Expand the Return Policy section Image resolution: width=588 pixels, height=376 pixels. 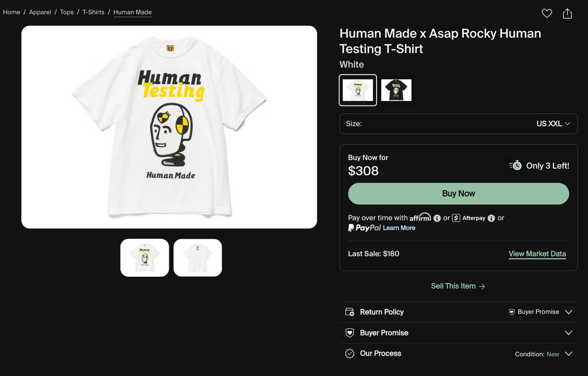point(568,312)
